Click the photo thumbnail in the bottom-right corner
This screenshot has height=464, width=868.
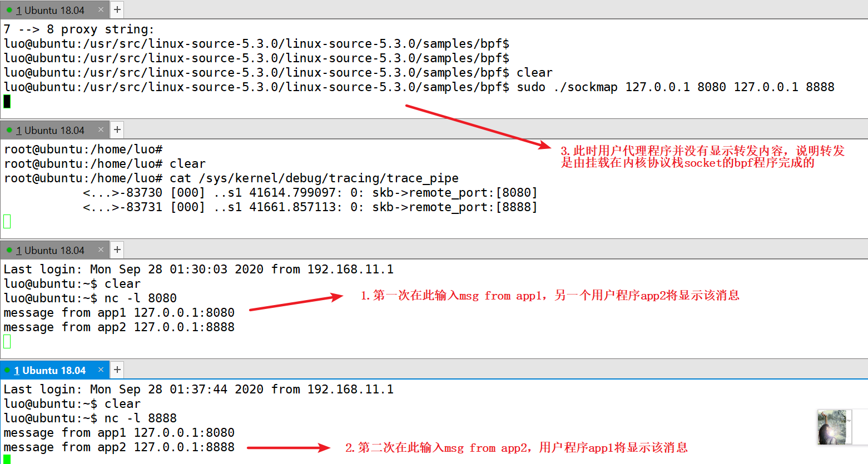(x=834, y=427)
